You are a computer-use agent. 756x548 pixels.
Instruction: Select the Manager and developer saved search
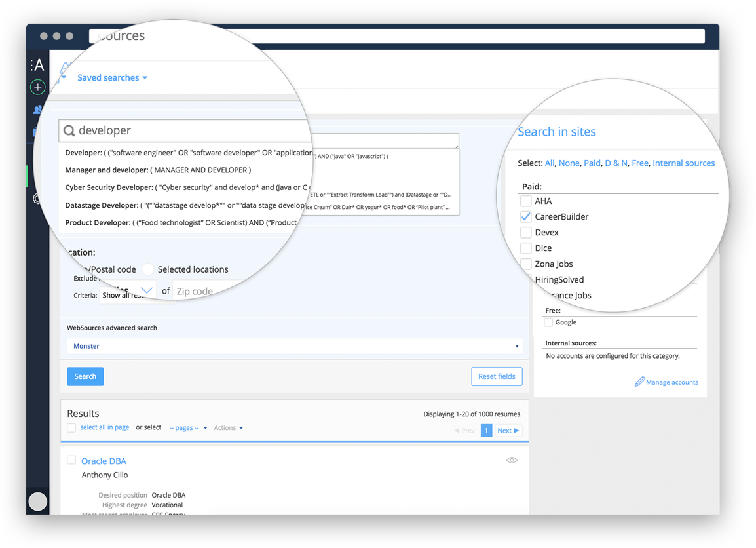157,170
